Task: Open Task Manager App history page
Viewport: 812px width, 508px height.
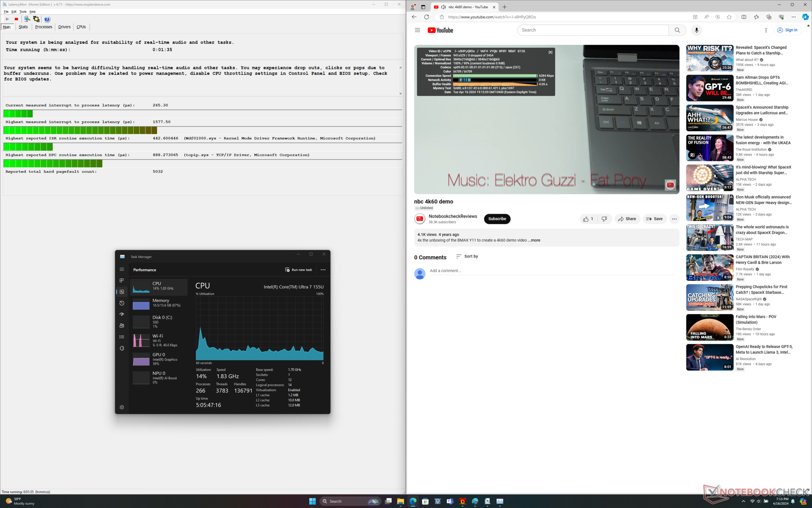Action: (x=122, y=303)
